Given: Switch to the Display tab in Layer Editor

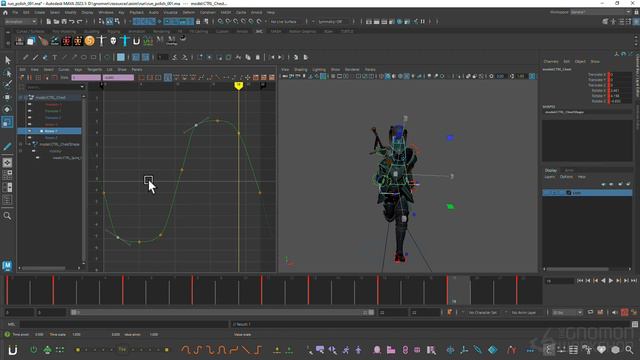Looking at the screenshot, I should point(551,170).
